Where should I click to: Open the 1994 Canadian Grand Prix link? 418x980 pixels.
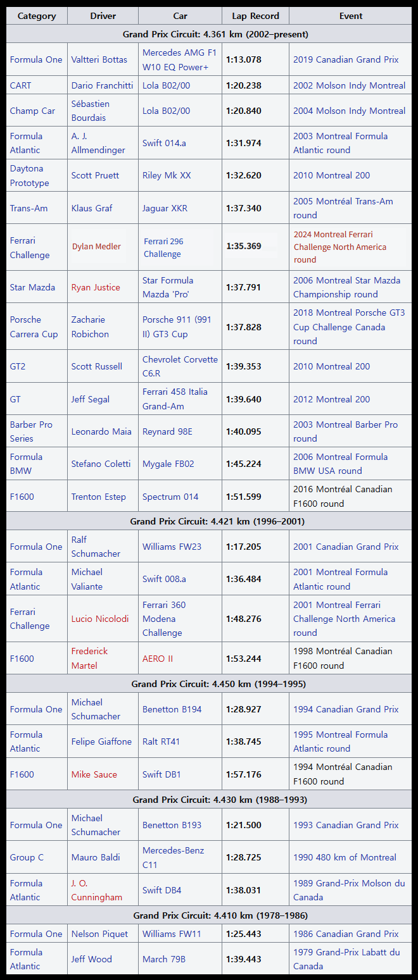[346, 709]
